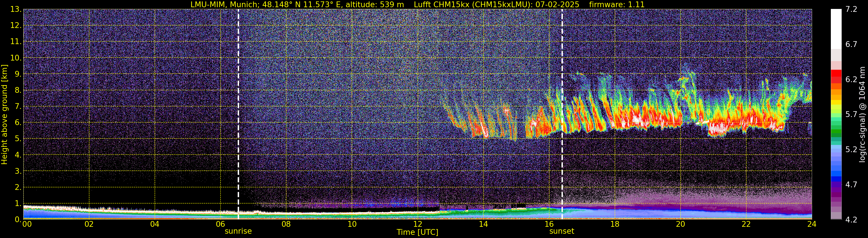
Task: Click the height axis tick label '1.'
Action: coord(18,203)
